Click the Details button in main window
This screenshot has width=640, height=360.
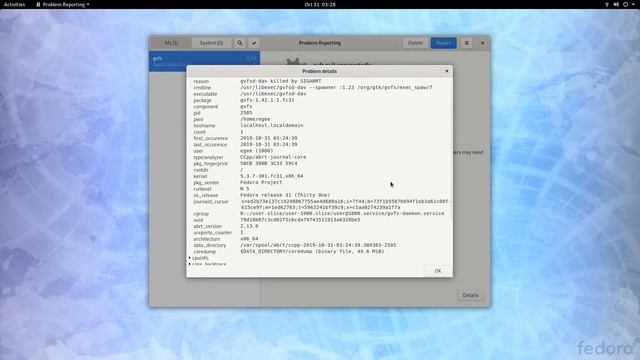coord(470,295)
